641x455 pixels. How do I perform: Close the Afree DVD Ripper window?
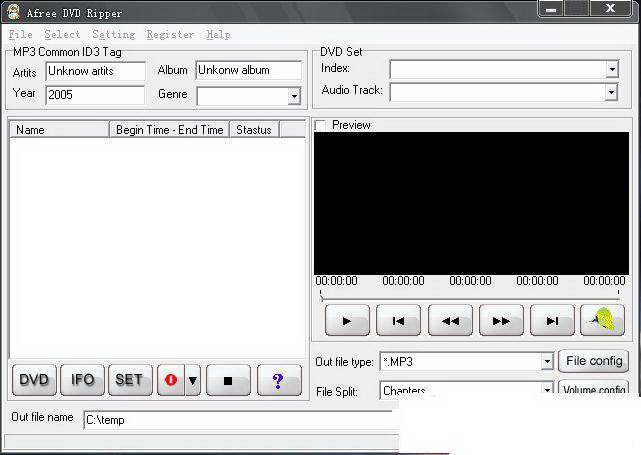(x=611, y=9)
